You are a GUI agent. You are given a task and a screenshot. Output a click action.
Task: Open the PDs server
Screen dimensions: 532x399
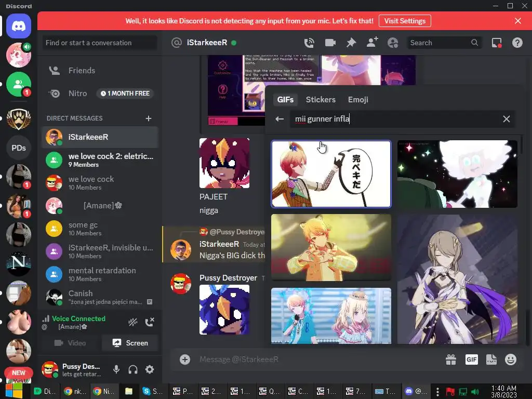[x=19, y=148]
